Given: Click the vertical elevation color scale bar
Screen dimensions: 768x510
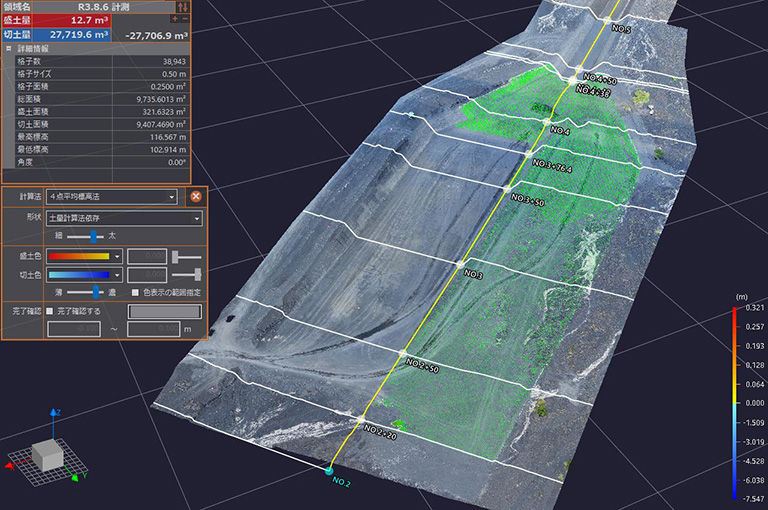Looking at the screenshot, I should point(735,403).
